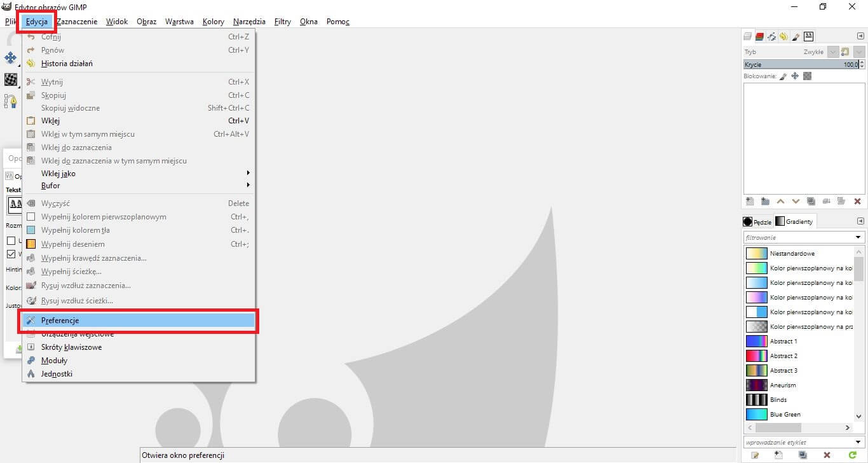Toggle the unchecked checkbox in tool options
The width and height of the screenshot is (868, 463).
(x=11, y=240)
